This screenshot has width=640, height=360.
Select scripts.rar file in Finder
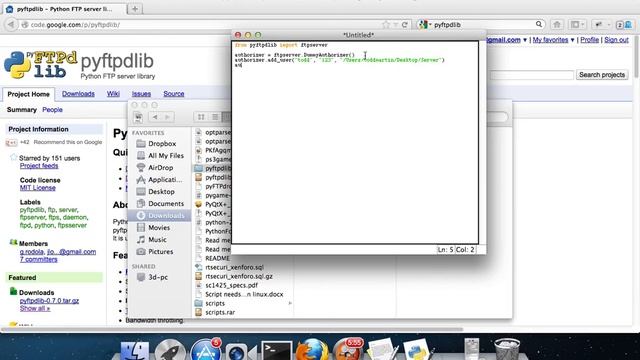tap(220, 312)
